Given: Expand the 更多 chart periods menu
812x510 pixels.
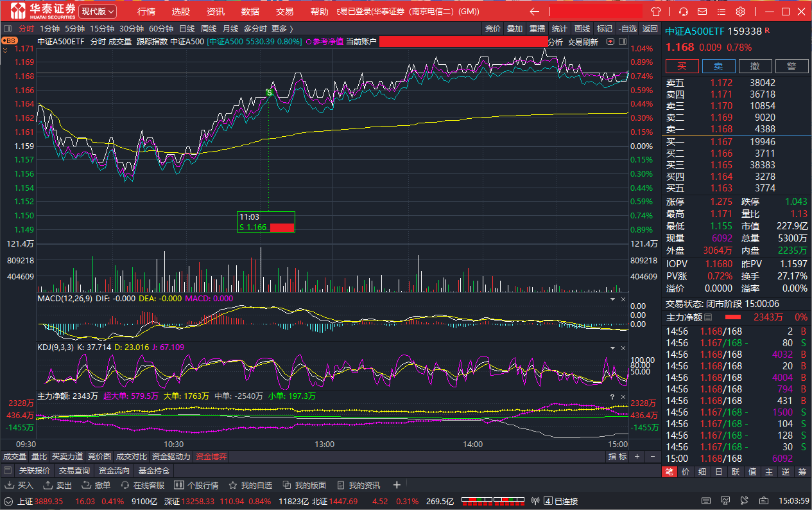Looking at the screenshot, I should 282,29.
